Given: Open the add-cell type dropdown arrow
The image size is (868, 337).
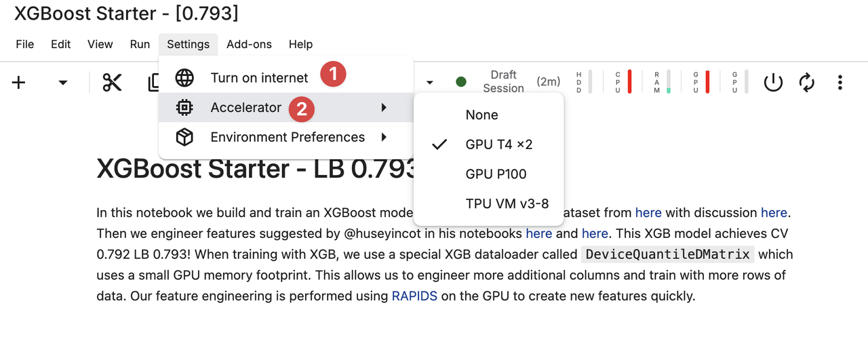Looking at the screenshot, I should [63, 83].
